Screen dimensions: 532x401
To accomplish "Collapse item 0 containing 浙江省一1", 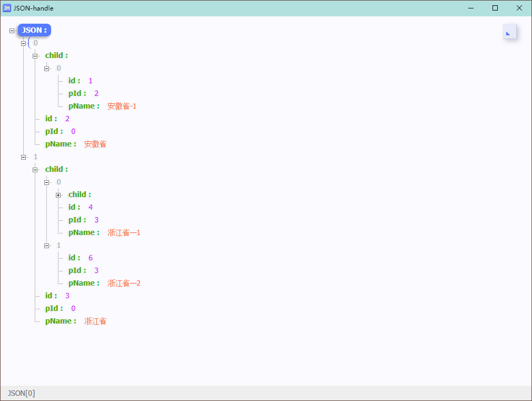I will [x=46, y=183].
